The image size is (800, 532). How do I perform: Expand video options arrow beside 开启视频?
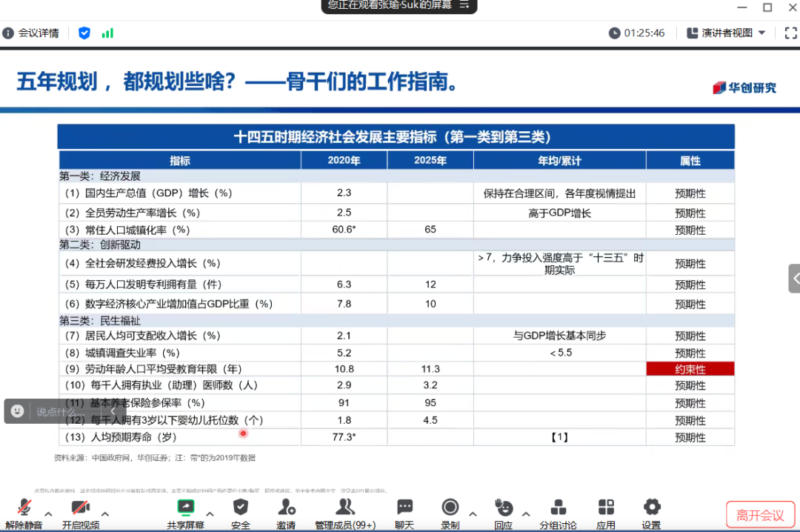coord(105,513)
